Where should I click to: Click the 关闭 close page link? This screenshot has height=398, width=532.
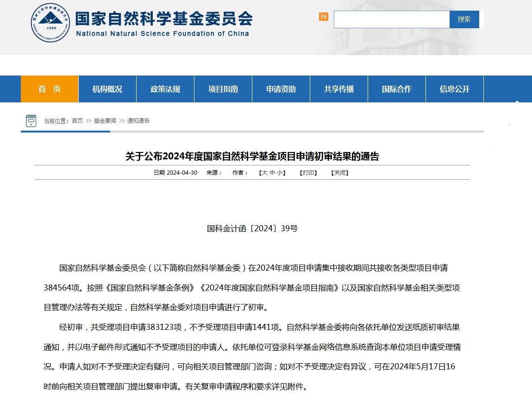340,172
